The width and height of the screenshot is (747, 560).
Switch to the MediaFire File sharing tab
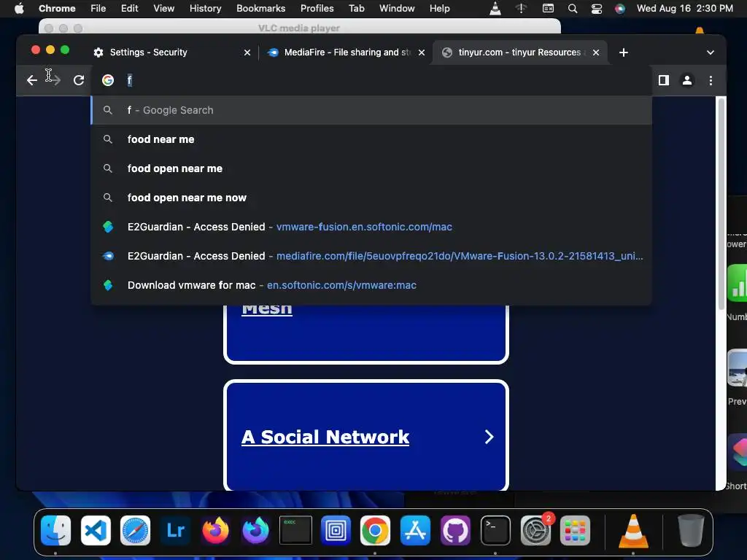tap(347, 52)
